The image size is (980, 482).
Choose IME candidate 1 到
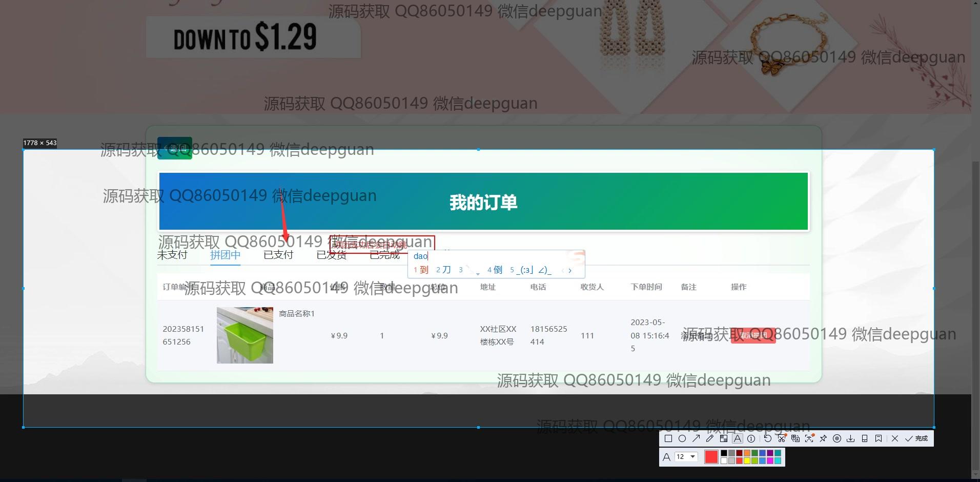click(421, 270)
